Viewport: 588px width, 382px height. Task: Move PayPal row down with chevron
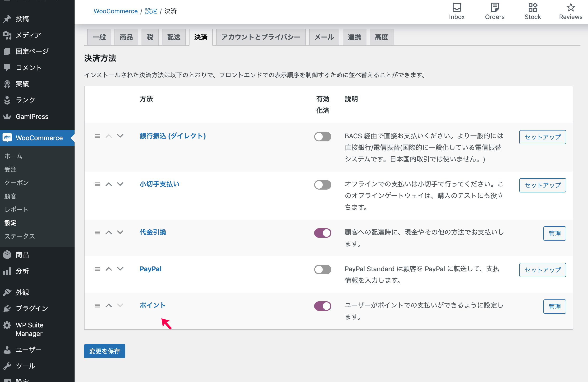point(120,269)
